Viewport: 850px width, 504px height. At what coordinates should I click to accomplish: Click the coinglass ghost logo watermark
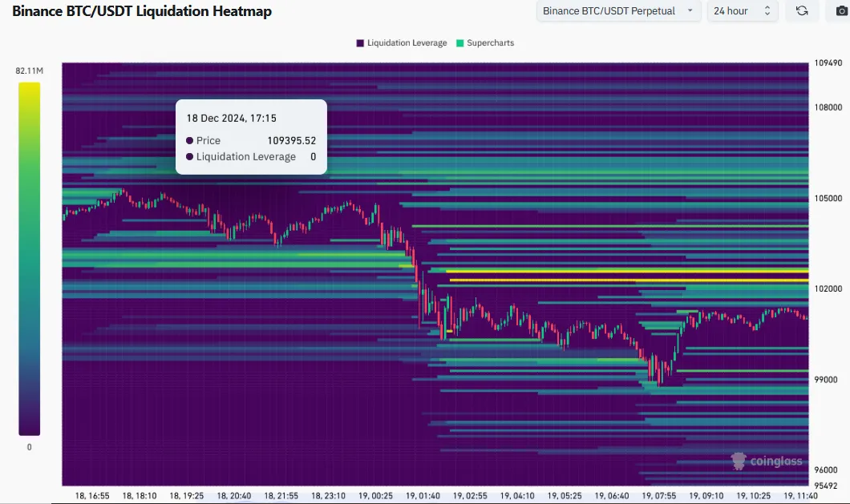pyautogui.click(x=738, y=461)
